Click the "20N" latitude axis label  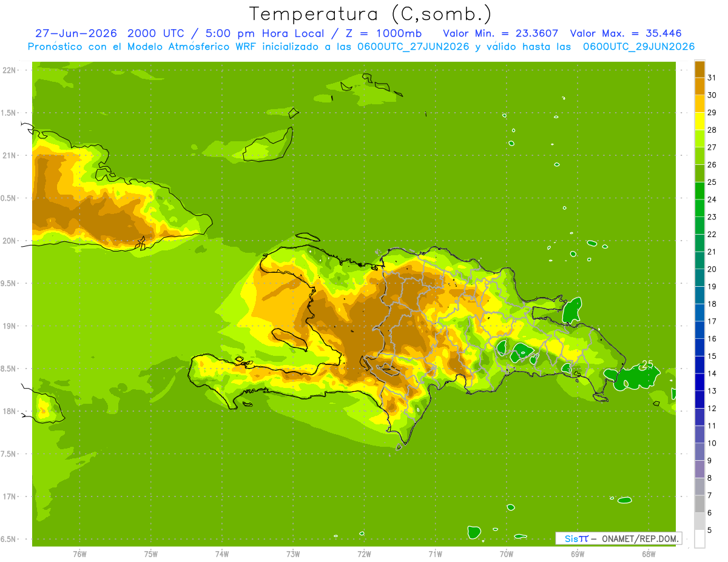[10, 241]
